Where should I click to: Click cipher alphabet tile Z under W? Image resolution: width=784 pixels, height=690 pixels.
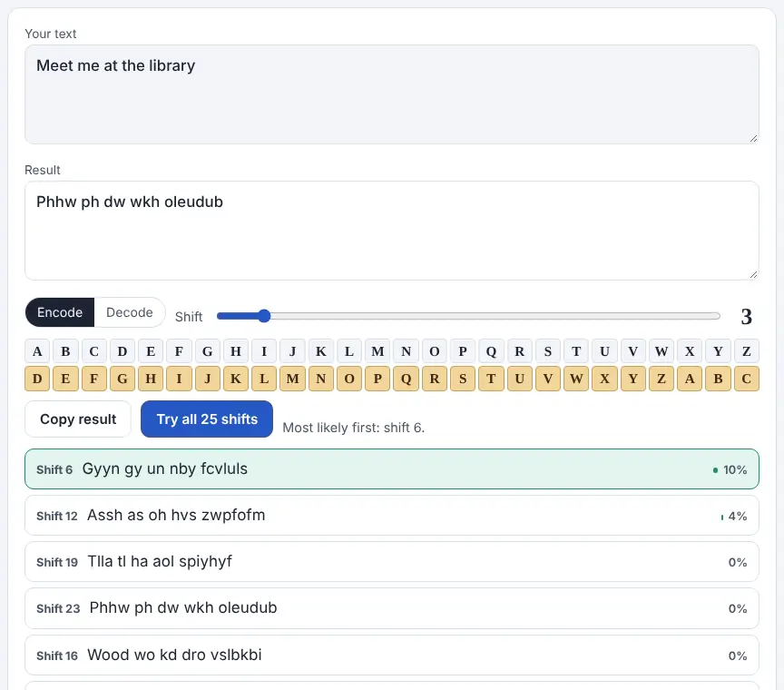(x=661, y=379)
